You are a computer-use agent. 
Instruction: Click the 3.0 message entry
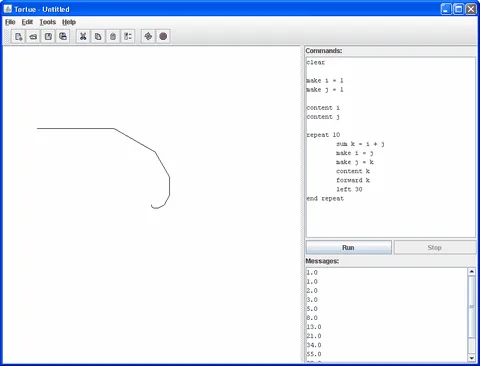(x=312, y=299)
